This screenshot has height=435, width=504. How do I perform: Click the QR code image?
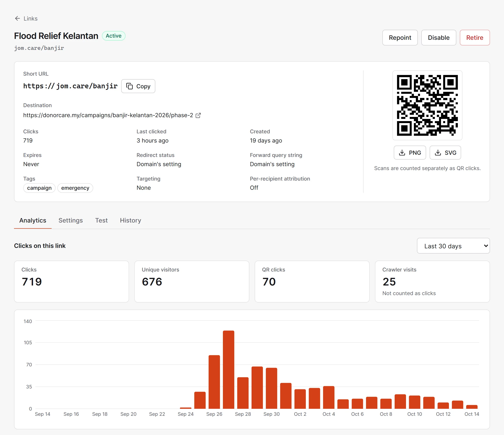tap(427, 105)
